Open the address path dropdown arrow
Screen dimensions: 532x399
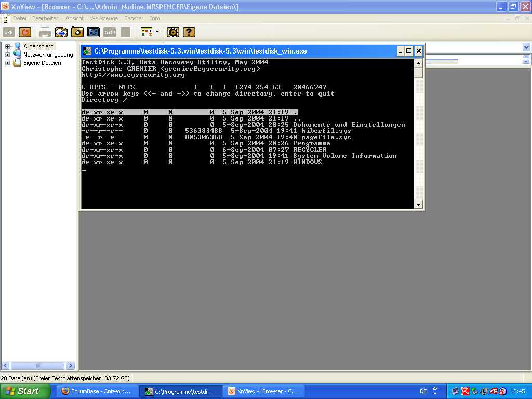526,47
